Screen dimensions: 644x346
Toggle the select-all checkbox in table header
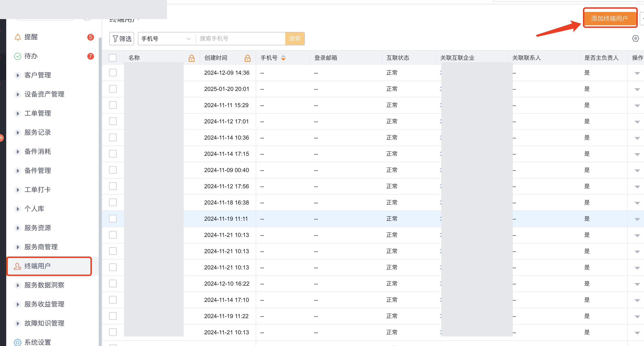tap(113, 58)
